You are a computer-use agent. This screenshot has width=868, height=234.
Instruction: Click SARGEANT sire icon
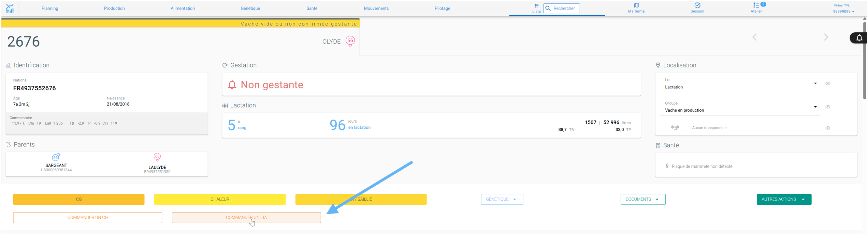point(56,157)
